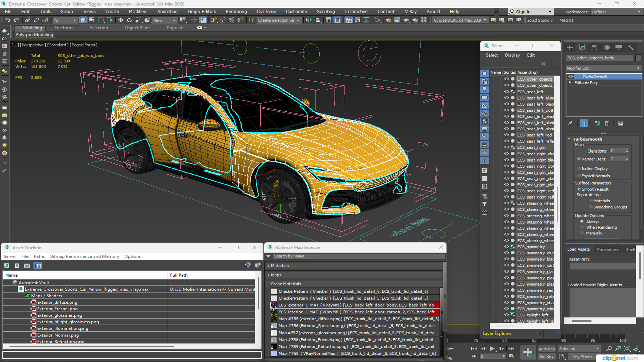Uncheck the Render Iters checkbox
This screenshot has height=362, width=644.
pos(579,159)
